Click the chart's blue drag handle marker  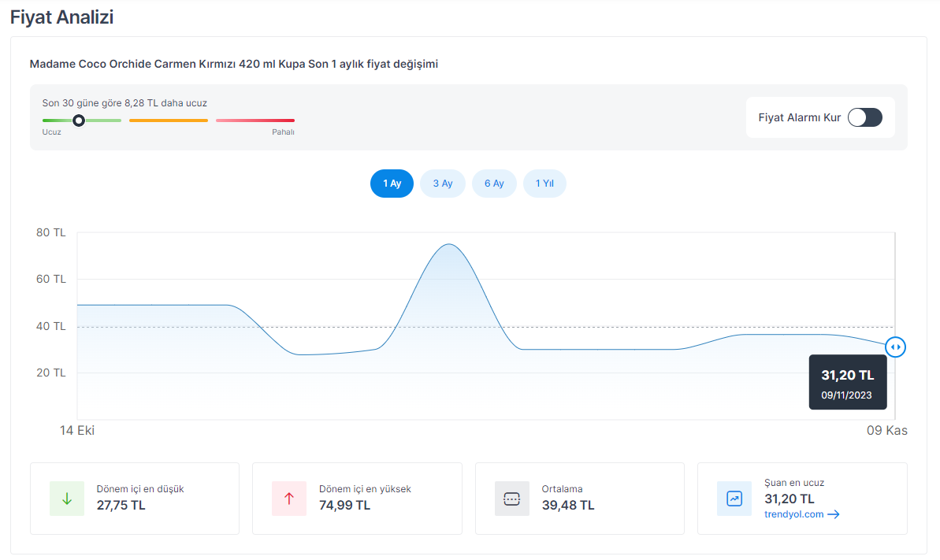[x=895, y=347]
